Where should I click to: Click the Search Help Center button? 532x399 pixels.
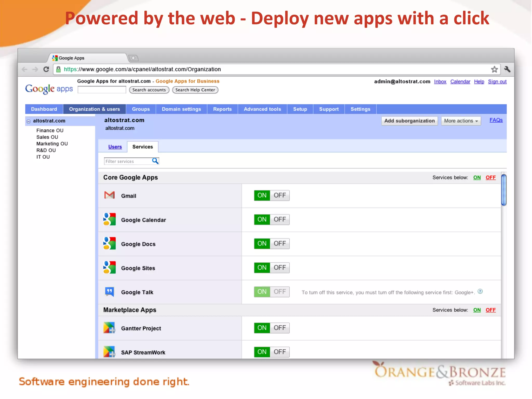coord(195,90)
